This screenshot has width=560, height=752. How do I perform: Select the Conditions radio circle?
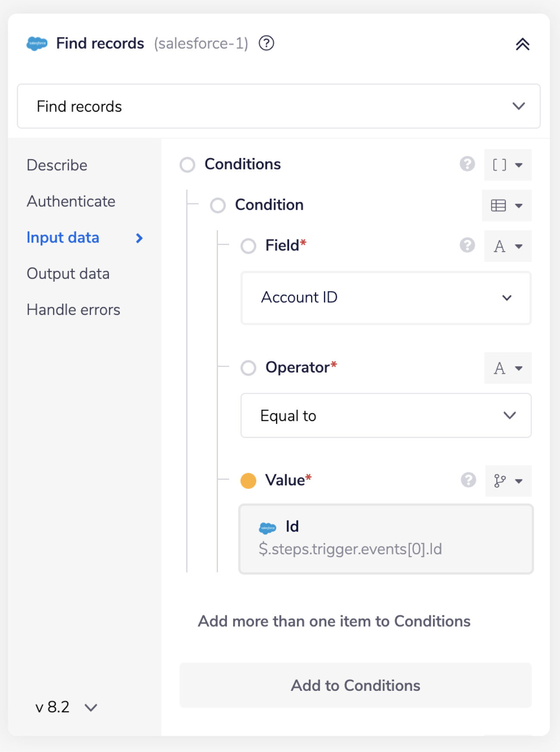[187, 165]
